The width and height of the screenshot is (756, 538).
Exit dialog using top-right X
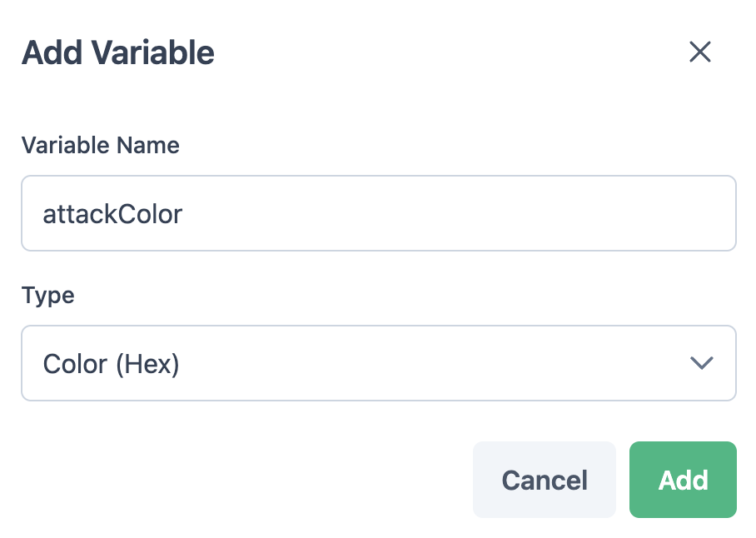[699, 52]
